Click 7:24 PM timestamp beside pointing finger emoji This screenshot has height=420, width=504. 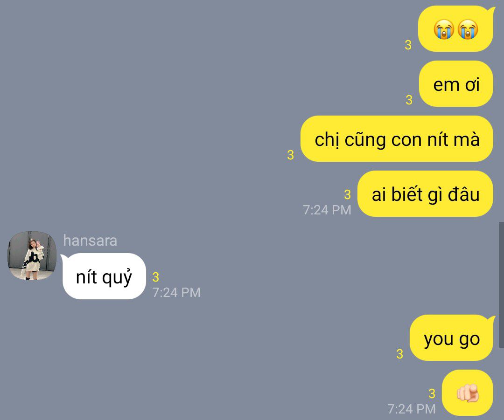pyautogui.click(x=412, y=409)
